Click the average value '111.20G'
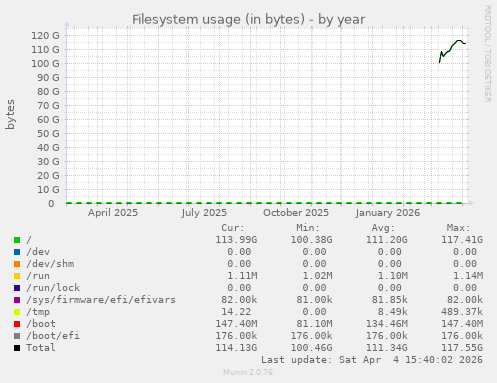The height and width of the screenshot is (383, 497). [x=387, y=240]
